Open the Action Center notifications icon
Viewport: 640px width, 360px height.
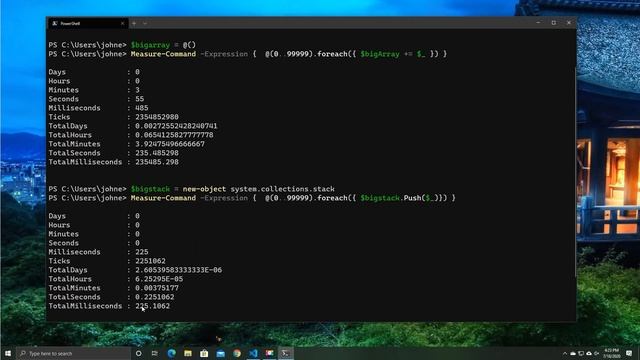pos(629,353)
